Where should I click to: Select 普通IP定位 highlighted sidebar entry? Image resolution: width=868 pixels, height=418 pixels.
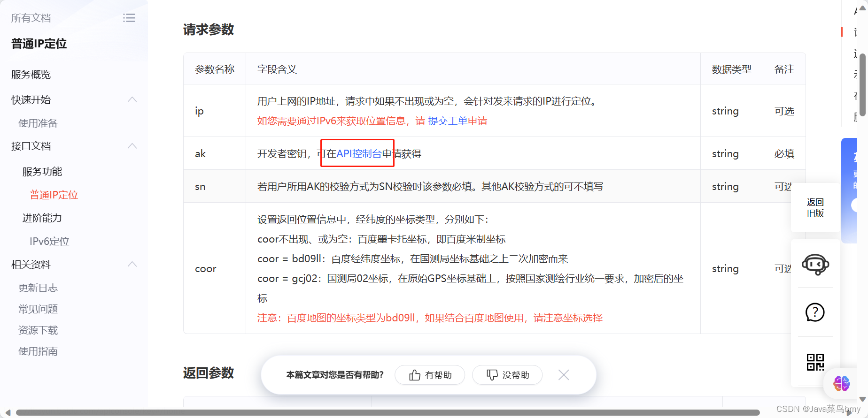click(x=54, y=195)
